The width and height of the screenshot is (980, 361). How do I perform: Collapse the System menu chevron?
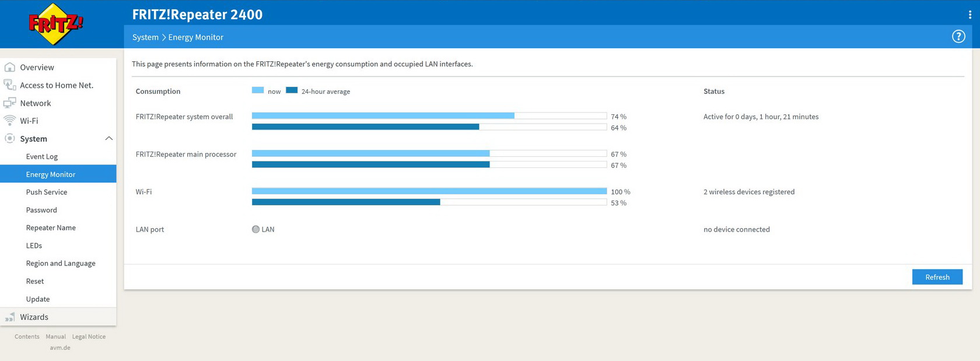[x=108, y=138]
